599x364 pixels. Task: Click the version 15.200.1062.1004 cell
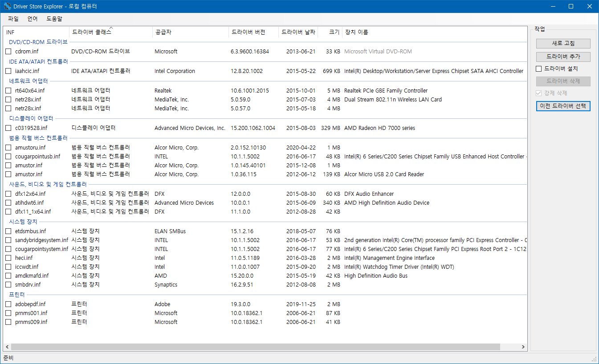tap(253, 128)
